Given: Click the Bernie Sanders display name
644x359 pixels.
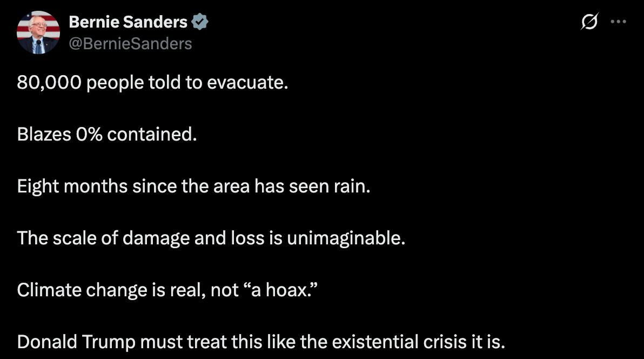Looking at the screenshot, I should (128, 22).
